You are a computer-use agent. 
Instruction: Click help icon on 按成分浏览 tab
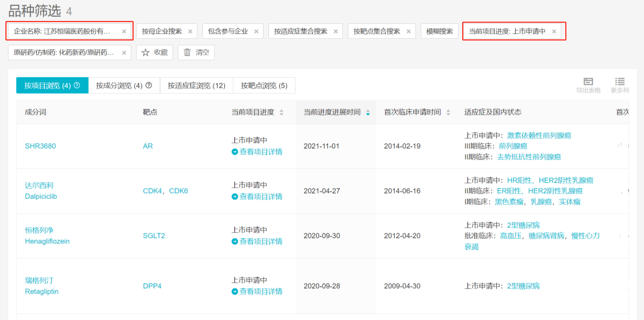(148, 85)
